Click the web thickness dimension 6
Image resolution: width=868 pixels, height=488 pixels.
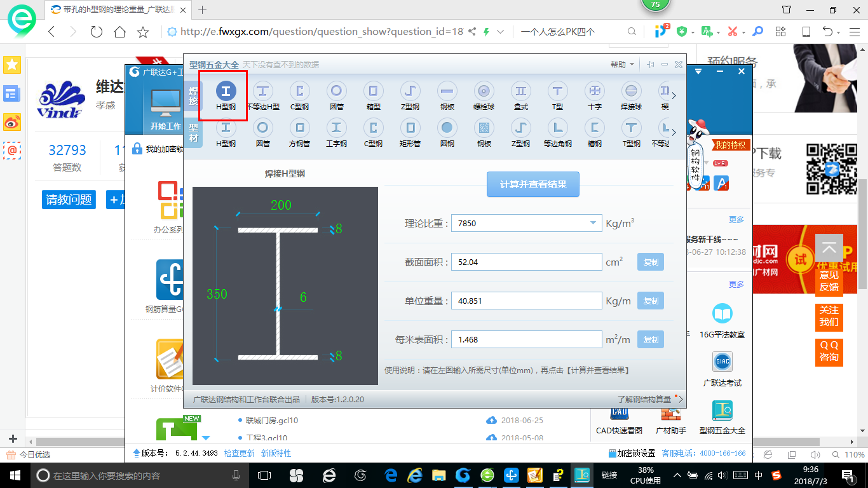coord(303,297)
